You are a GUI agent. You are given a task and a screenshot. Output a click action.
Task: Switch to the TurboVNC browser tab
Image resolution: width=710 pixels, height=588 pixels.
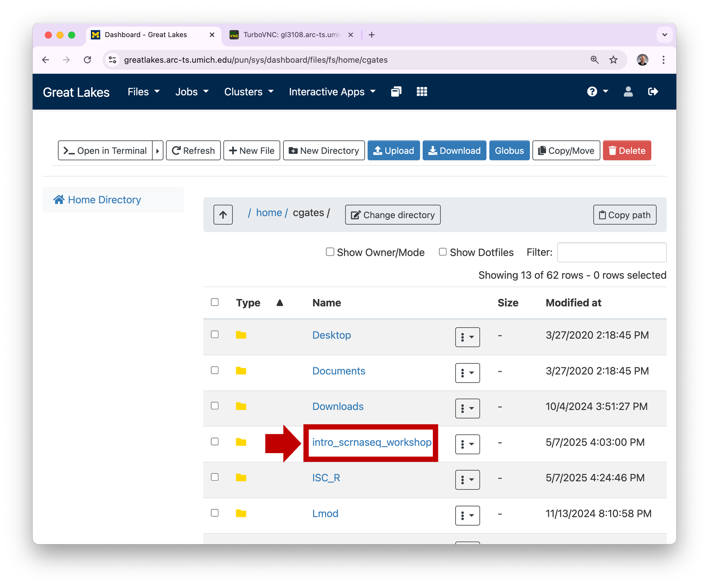coord(291,35)
